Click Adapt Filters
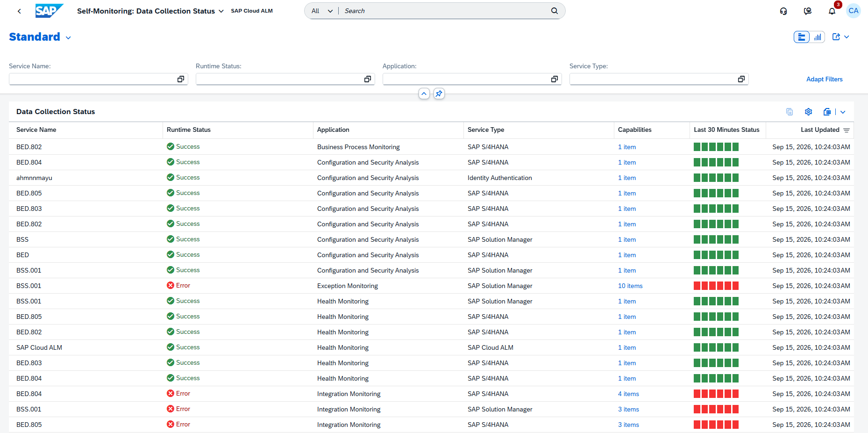Image resolution: width=868 pixels, height=433 pixels. coord(825,79)
